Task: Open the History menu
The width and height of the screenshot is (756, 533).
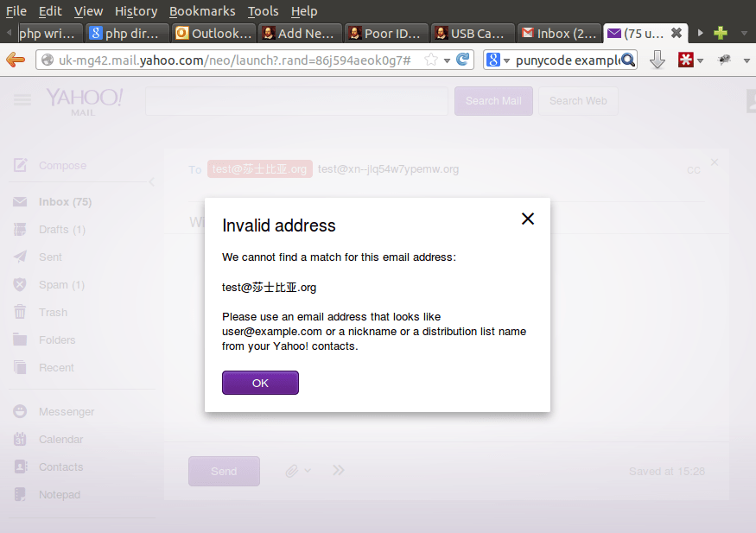Action: 136,11
